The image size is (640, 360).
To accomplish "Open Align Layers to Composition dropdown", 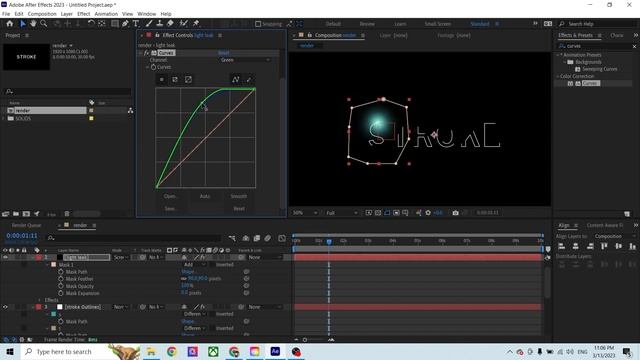I will (x=615, y=236).
